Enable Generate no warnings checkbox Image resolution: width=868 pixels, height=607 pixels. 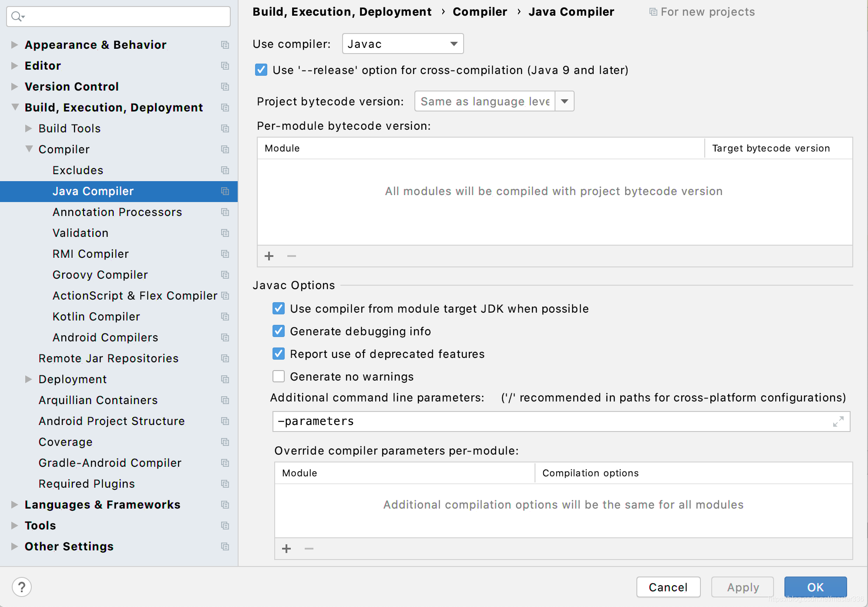(x=279, y=377)
